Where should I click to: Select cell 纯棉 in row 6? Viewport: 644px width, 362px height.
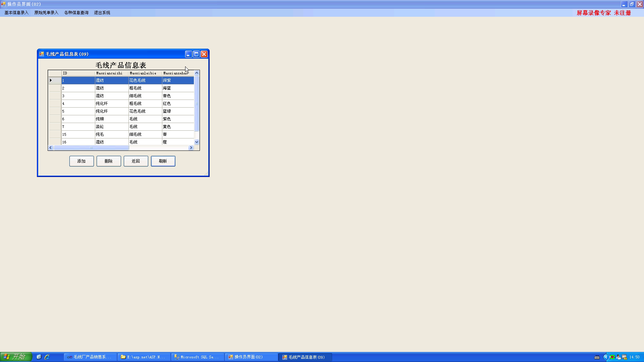click(x=112, y=119)
